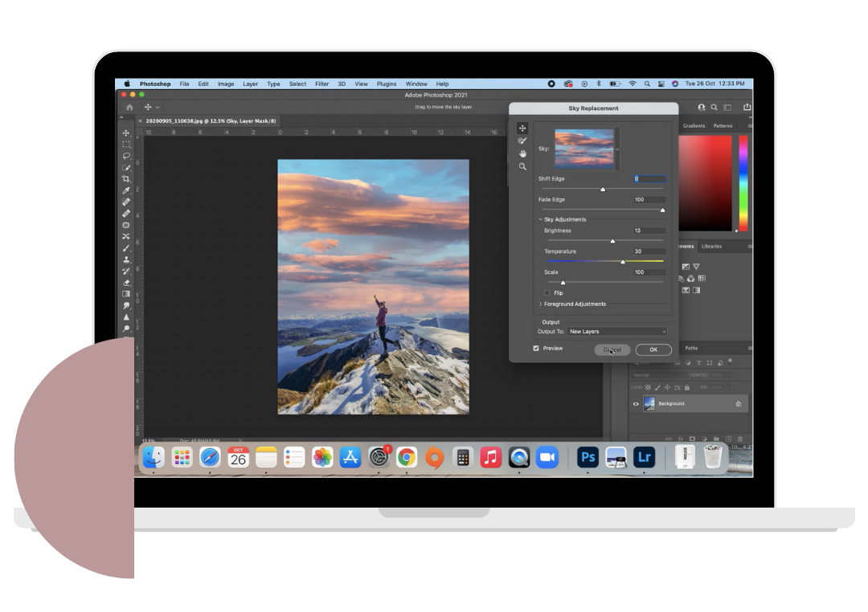Uncheck the Preview checkbox
This screenshot has height=612, width=868.
[x=536, y=349]
